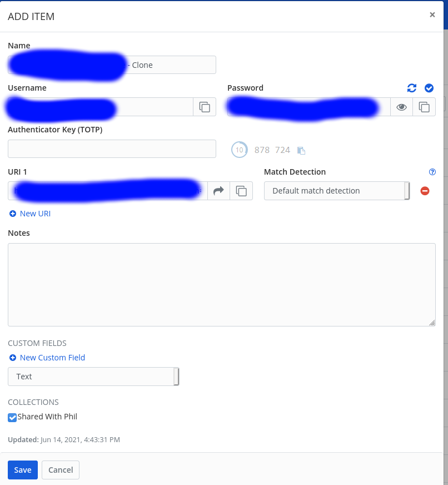Open the Default match detection dropdown

336,190
